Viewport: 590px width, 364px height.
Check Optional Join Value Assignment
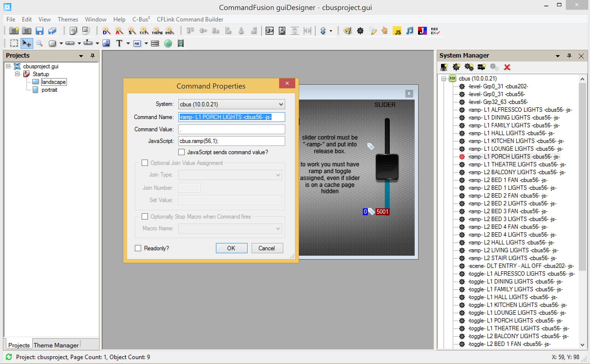click(x=145, y=163)
